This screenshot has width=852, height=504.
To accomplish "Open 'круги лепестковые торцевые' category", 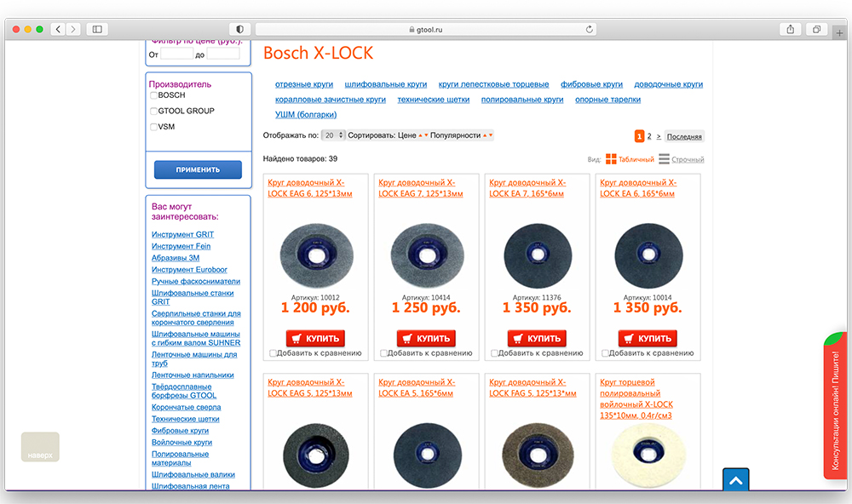I will point(493,84).
